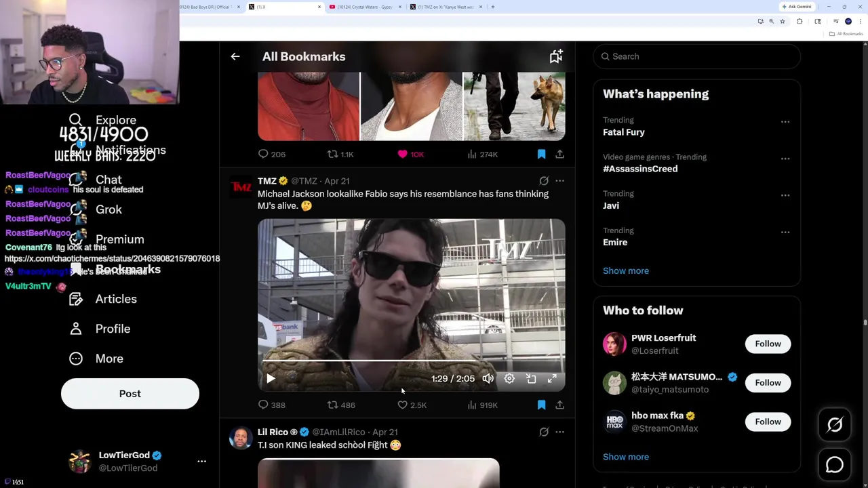This screenshot has width=868, height=488.
Task: Follow hbo max StreamOnMax
Action: pos(768,422)
